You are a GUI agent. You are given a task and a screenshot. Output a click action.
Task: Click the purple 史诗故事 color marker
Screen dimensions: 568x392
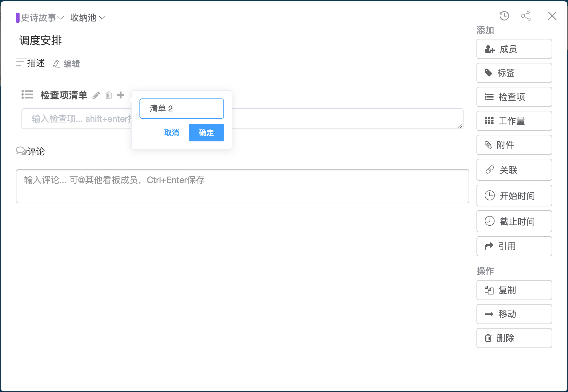pyautogui.click(x=18, y=18)
